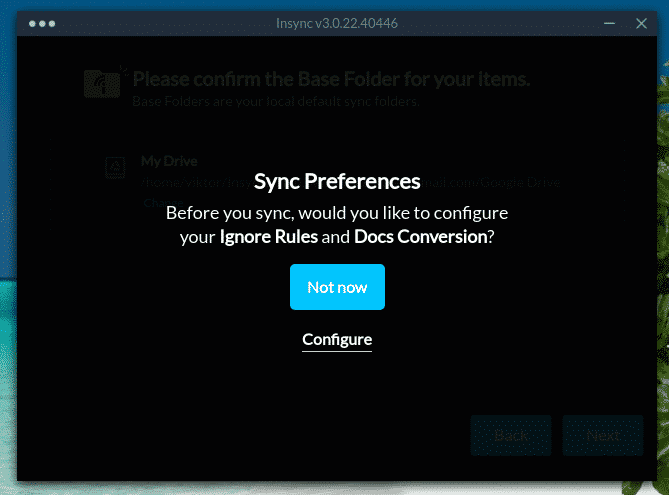669x495 pixels.
Task: Click the Insync v3.0.22.40446 window title
Action: 337,23
